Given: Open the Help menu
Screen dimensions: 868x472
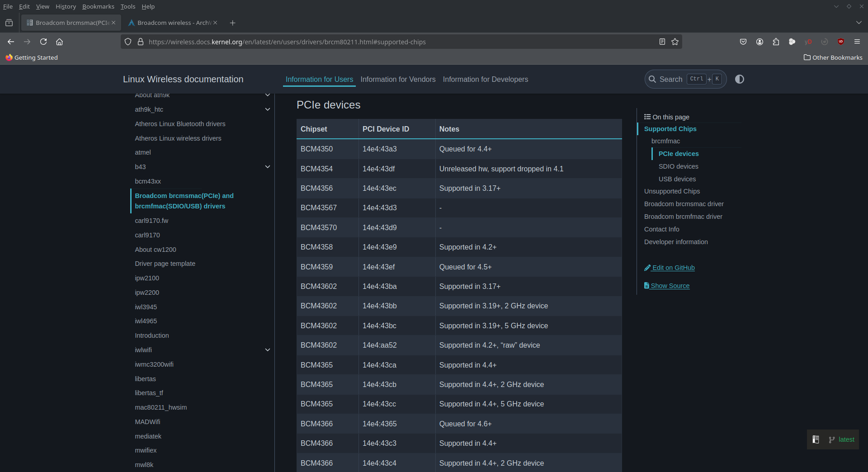Looking at the screenshot, I should 148,6.
